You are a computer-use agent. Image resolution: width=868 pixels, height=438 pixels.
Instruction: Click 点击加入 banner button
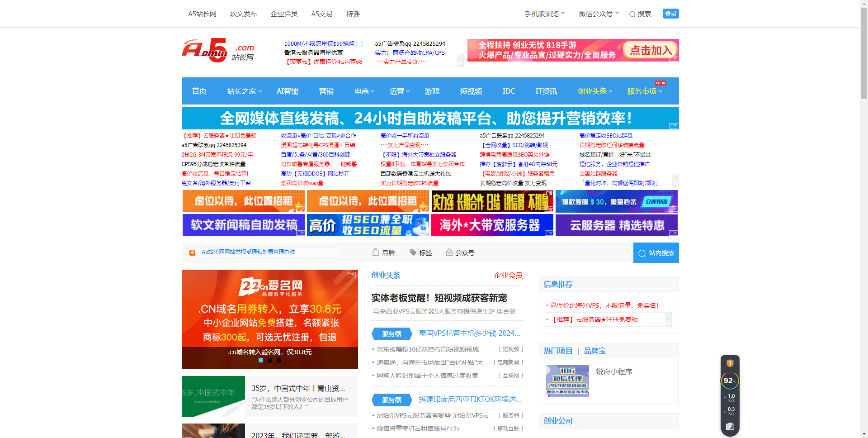(651, 50)
